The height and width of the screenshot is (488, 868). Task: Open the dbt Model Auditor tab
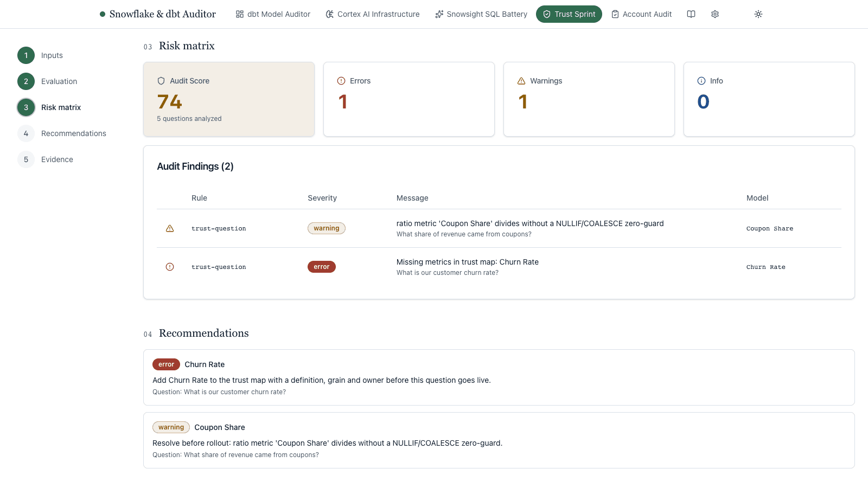[x=273, y=14]
